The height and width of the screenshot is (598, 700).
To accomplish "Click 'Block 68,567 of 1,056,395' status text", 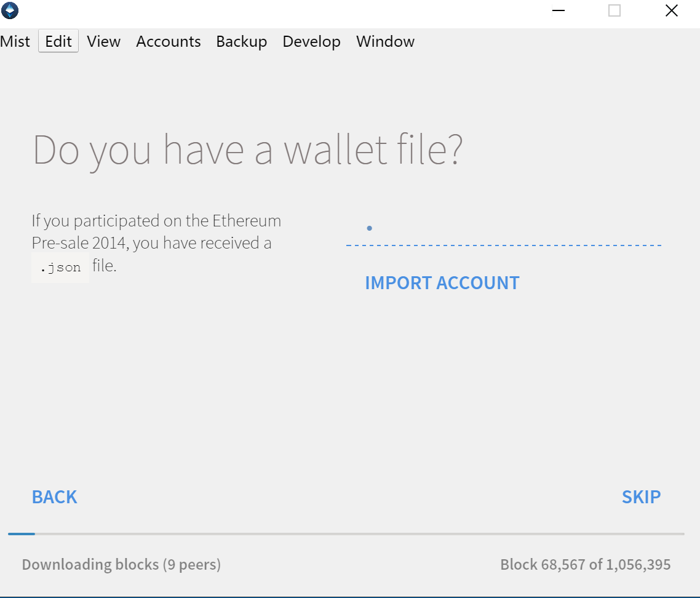I will tap(585, 565).
